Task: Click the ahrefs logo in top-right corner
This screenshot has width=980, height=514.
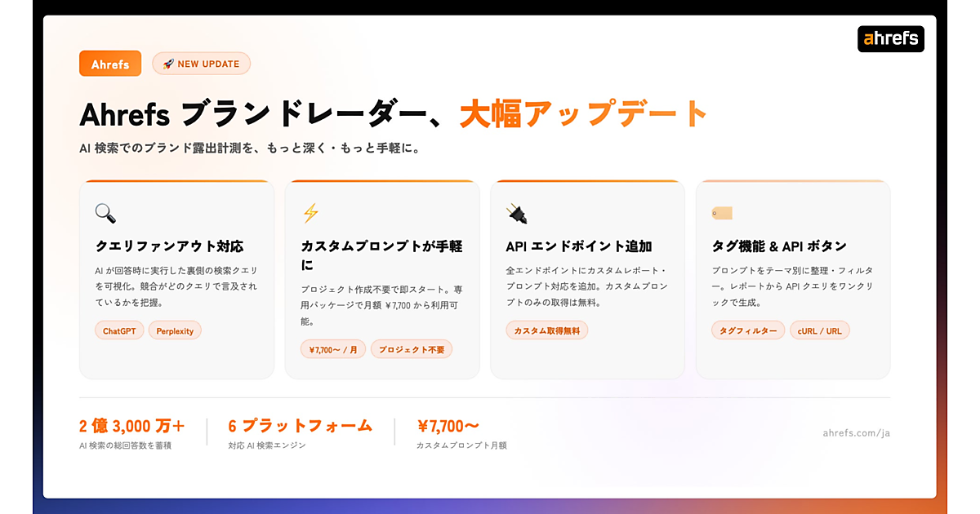Action: tap(890, 38)
